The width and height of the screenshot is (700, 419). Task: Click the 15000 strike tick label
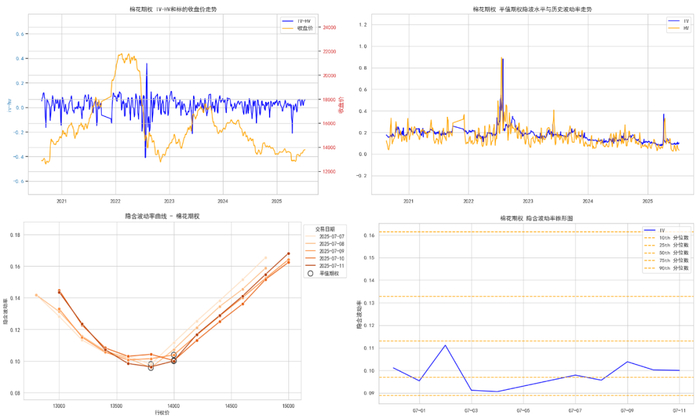[x=288, y=406]
